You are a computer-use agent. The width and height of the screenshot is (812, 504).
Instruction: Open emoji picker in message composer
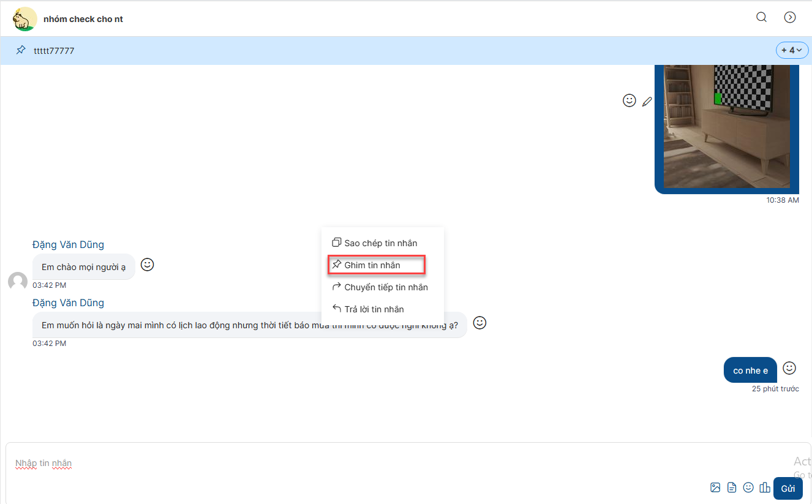[x=748, y=487]
